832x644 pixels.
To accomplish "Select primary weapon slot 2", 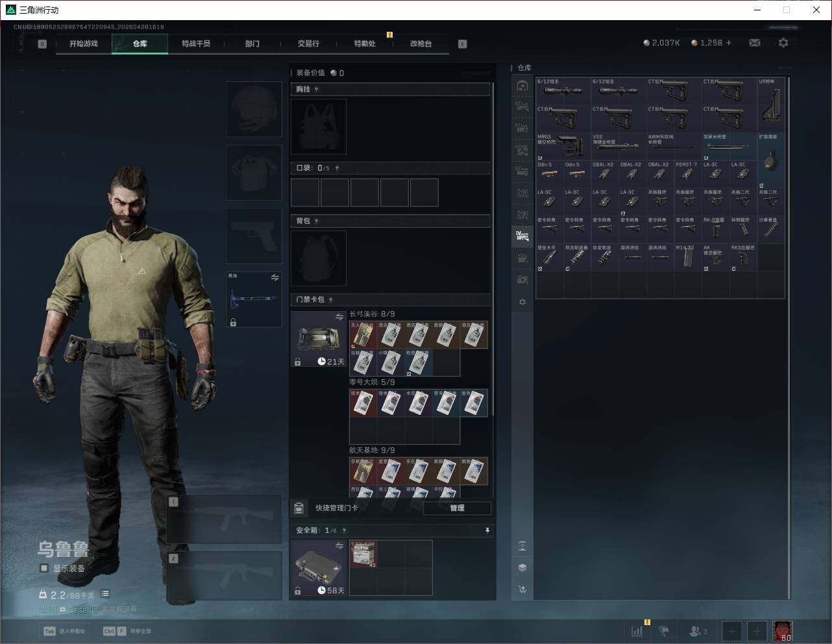I will pos(225,576).
